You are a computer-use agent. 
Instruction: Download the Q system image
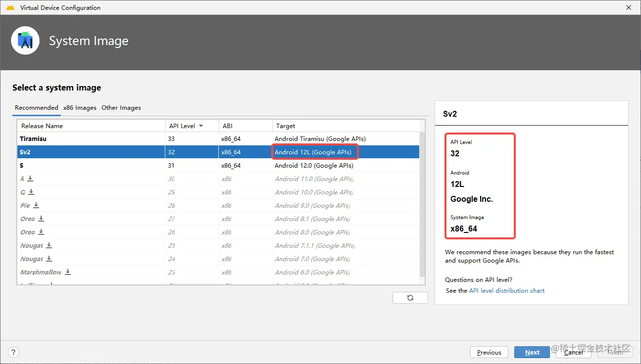tap(31, 192)
